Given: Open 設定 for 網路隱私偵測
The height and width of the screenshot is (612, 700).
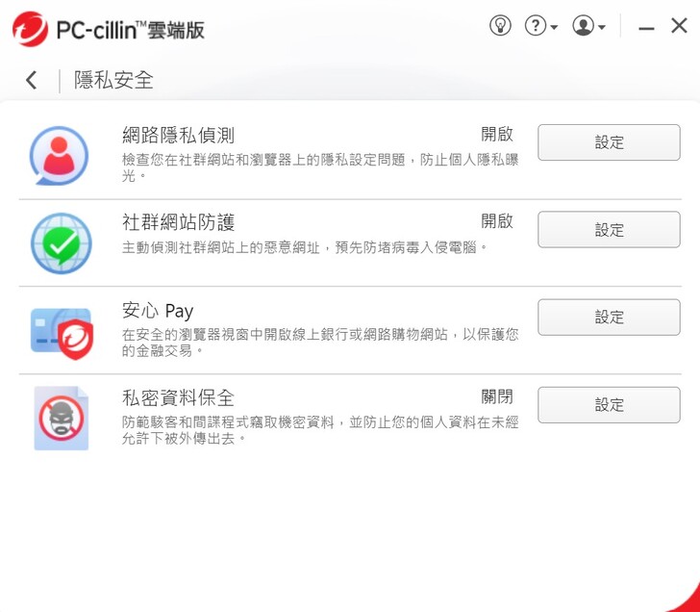Looking at the screenshot, I should point(609,142).
